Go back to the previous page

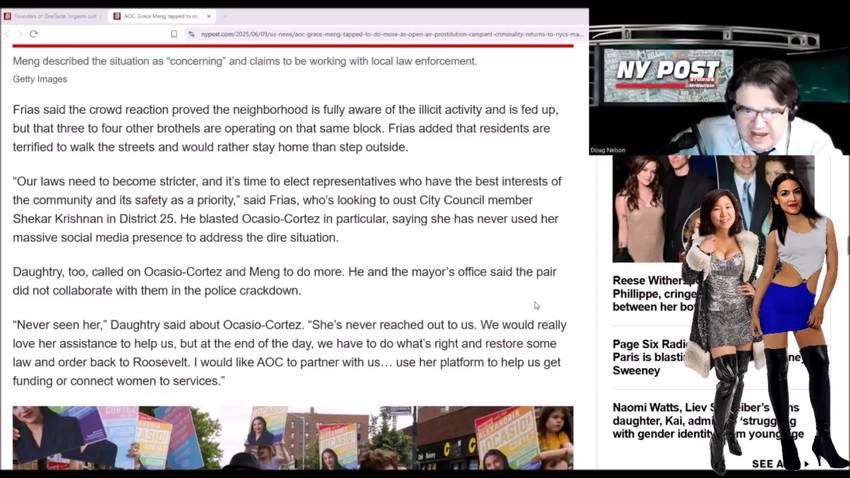tap(7, 34)
